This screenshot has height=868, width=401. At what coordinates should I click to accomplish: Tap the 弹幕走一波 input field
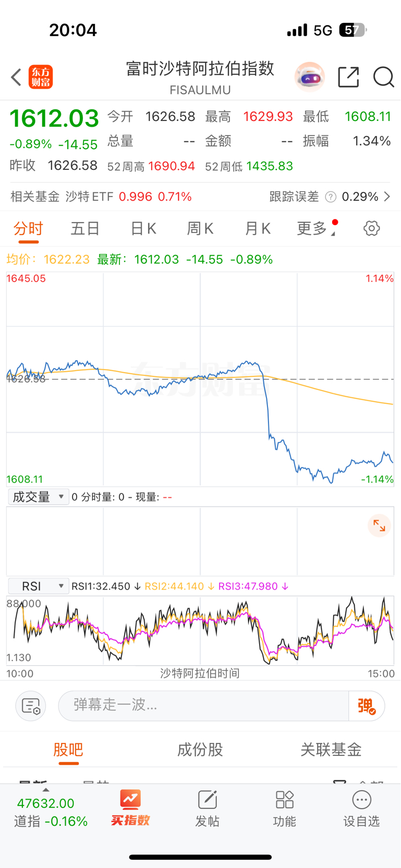[x=203, y=706]
